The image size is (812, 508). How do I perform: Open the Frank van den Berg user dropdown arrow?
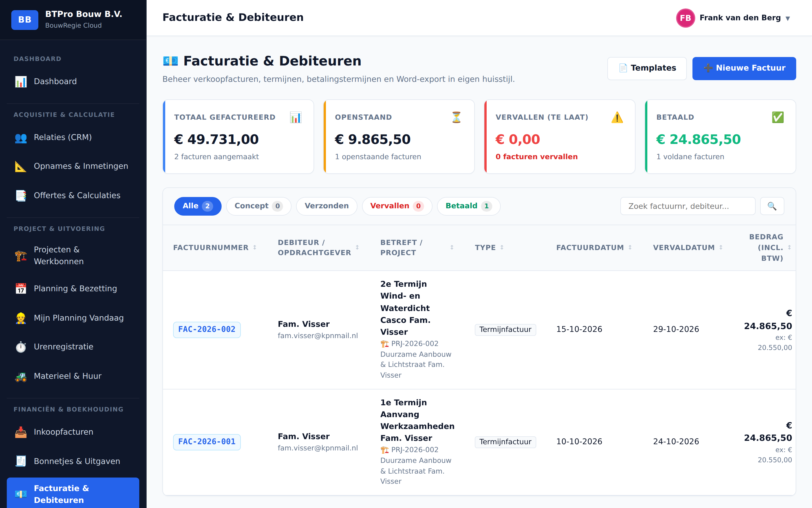[x=787, y=18]
